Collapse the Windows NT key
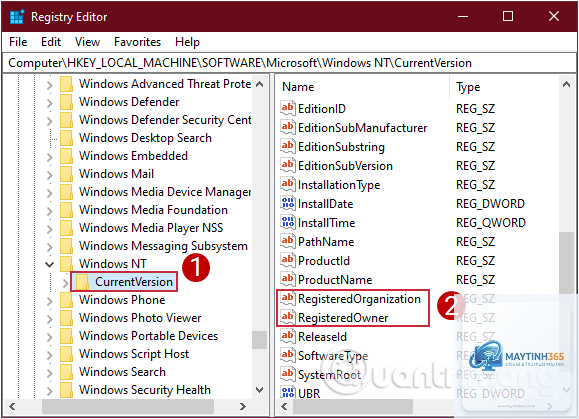Image resolution: width=579 pixels, height=419 pixels. (x=49, y=264)
